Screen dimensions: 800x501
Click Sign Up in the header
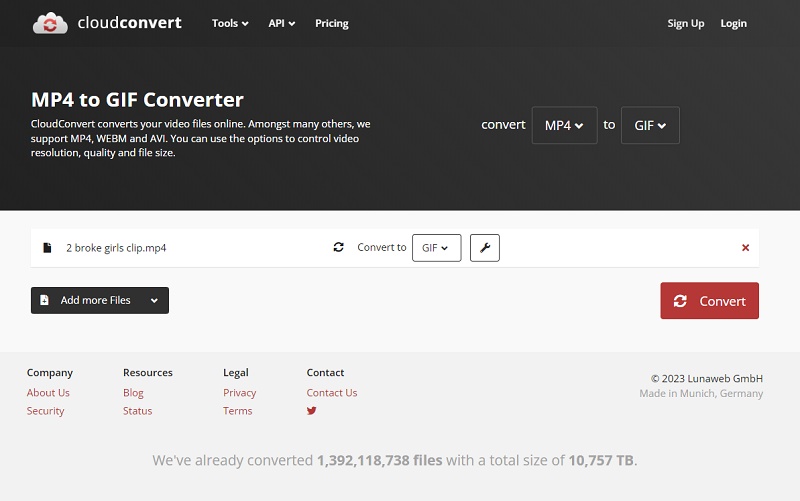(x=686, y=23)
